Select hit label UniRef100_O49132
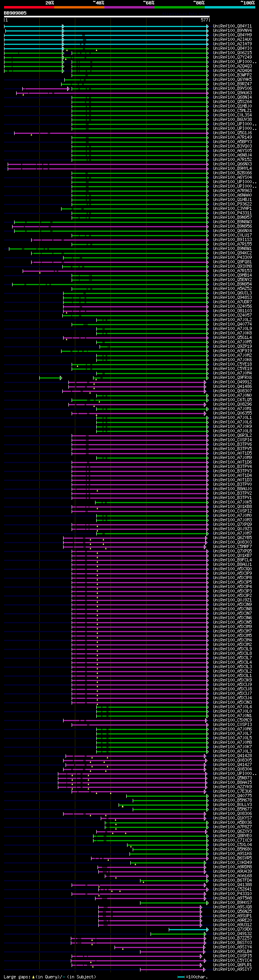The width and height of the screenshot is (259, 980). coord(232,933)
